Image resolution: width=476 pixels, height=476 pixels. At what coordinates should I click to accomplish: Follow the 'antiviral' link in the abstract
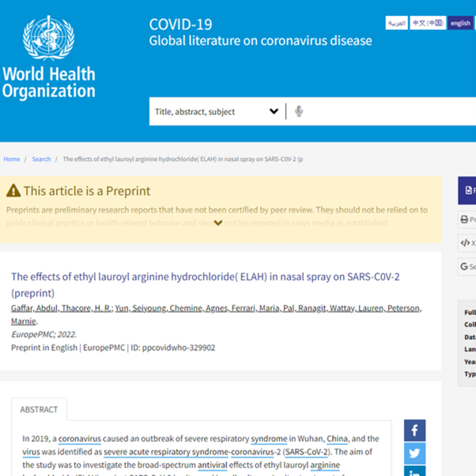(x=212, y=465)
